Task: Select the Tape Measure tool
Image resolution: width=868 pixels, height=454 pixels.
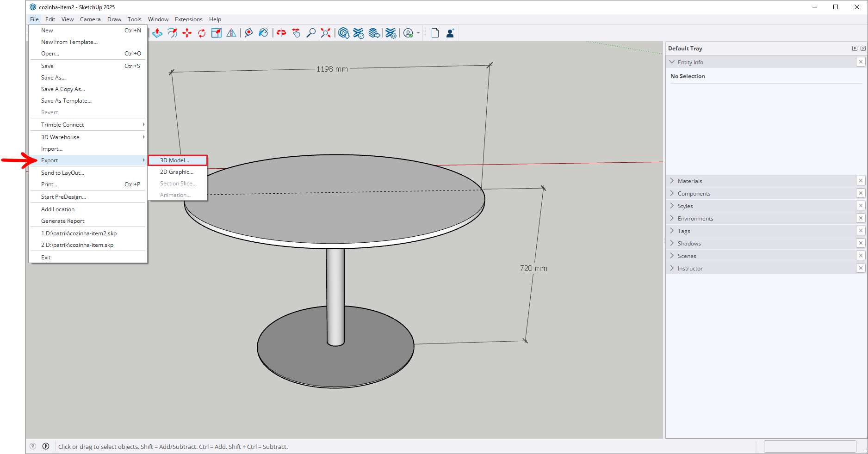Action: pyautogui.click(x=249, y=33)
